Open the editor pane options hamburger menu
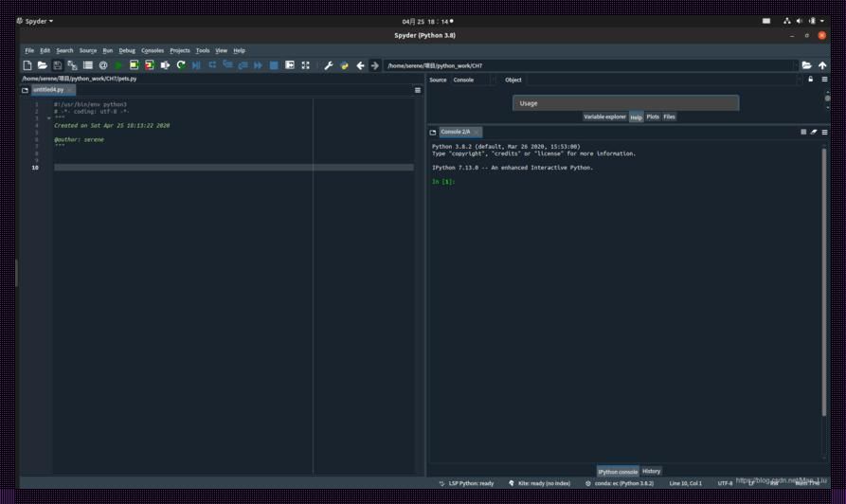Viewport: 846px width, 504px height. [418, 90]
